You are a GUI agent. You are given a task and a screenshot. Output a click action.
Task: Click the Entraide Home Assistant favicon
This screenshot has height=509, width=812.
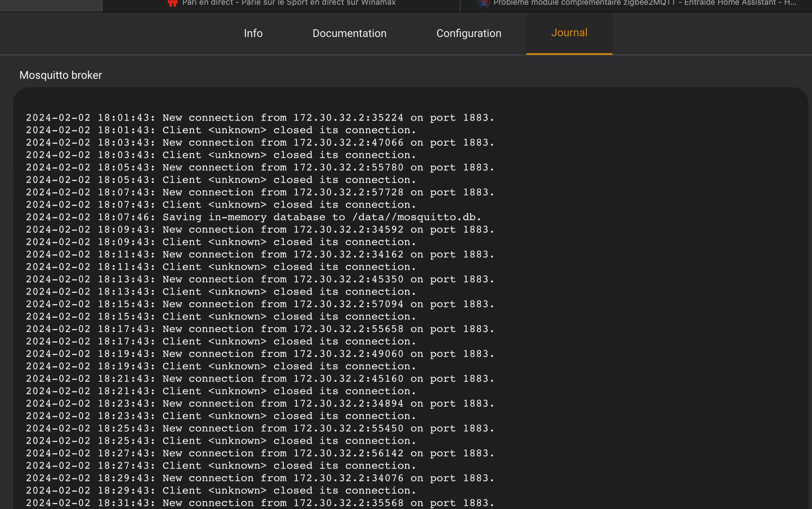pos(483,3)
